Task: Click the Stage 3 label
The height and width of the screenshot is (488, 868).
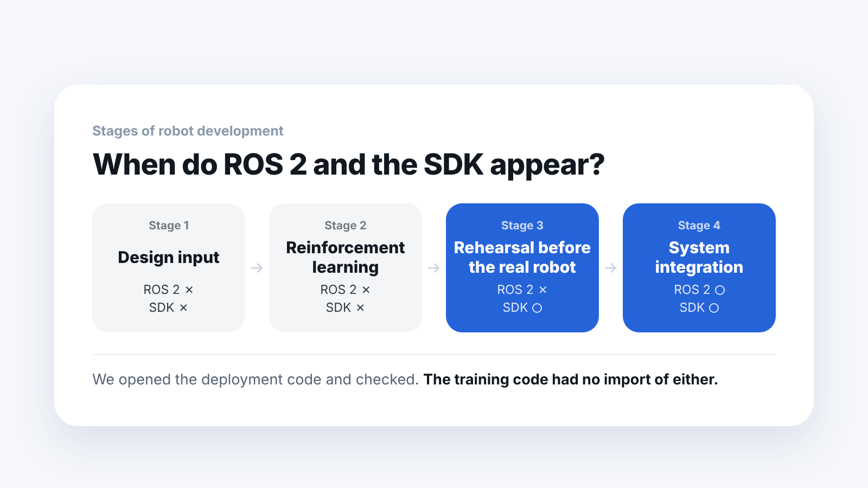Action: 522,226
